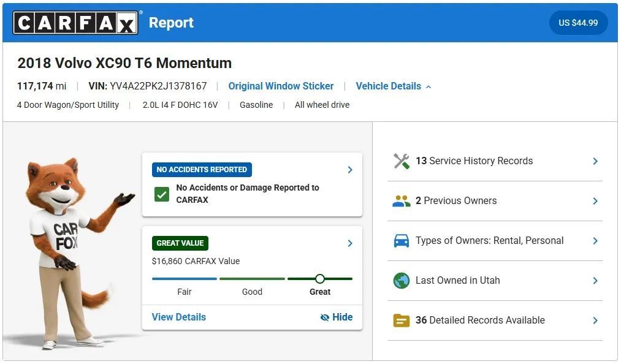Click the blue Fair segment of value bar
The image size is (621, 364).
click(x=185, y=279)
